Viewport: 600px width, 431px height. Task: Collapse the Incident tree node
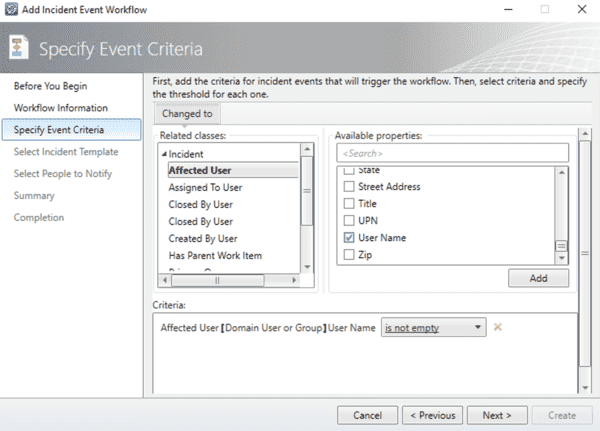[164, 154]
